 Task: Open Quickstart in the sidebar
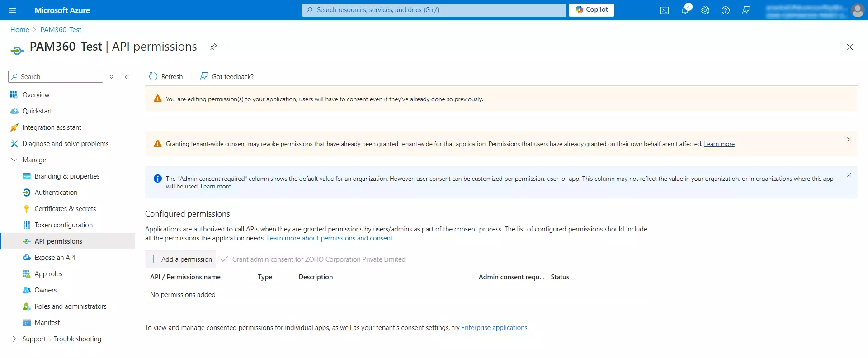click(37, 111)
